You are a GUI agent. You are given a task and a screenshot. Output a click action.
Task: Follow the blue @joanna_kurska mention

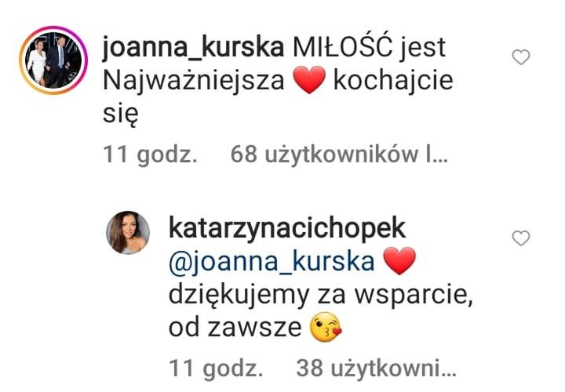pos(272,261)
